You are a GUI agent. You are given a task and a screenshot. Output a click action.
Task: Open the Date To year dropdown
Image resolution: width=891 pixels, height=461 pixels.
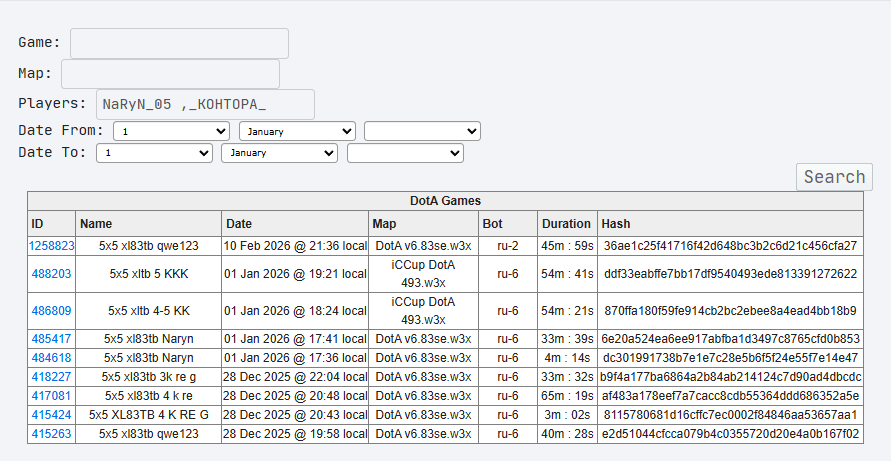[x=405, y=153]
